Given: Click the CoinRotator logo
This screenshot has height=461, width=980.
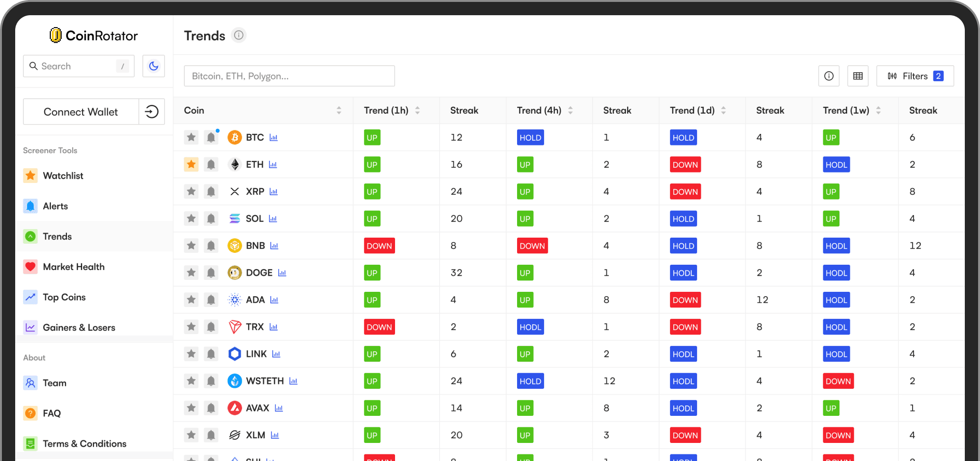Looking at the screenshot, I should pyautogui.click(x=94, y=35).
